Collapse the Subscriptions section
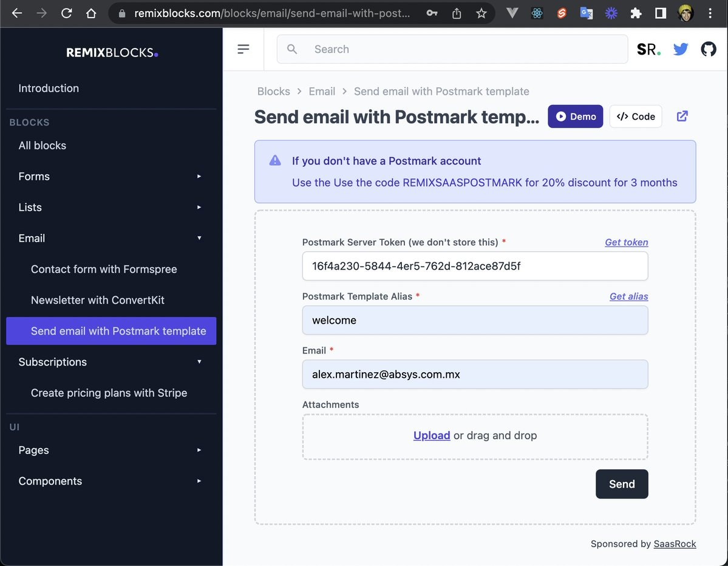The width and height of the screenshot is (728, 566). click(x=111, y=362)
